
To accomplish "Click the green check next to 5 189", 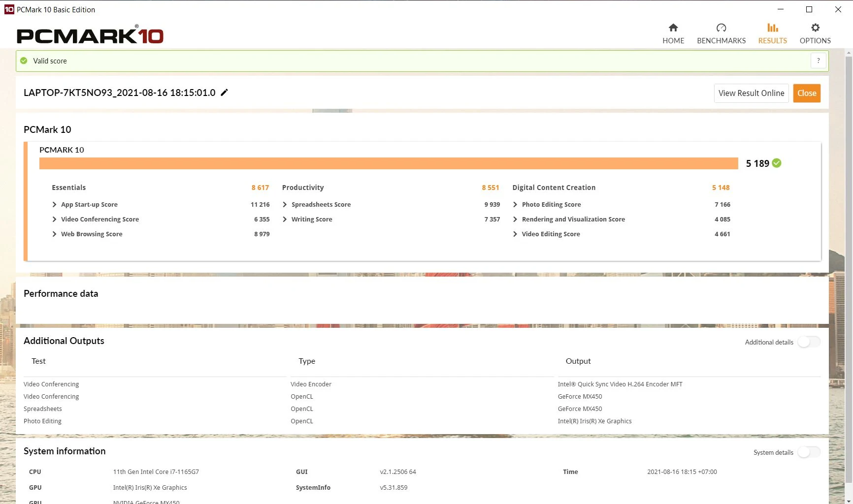I will (777, 163).
